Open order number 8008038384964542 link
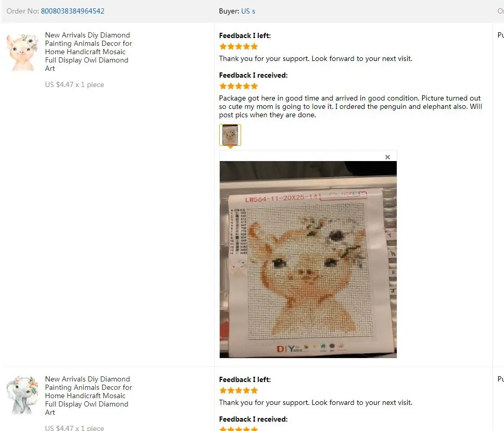504x431 pixels. (73, 11)
